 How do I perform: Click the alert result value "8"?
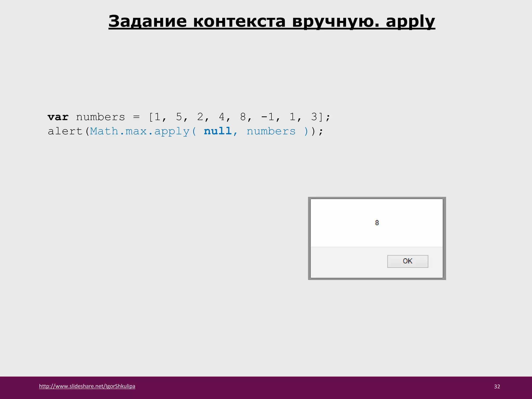click(x=377, y=223)
